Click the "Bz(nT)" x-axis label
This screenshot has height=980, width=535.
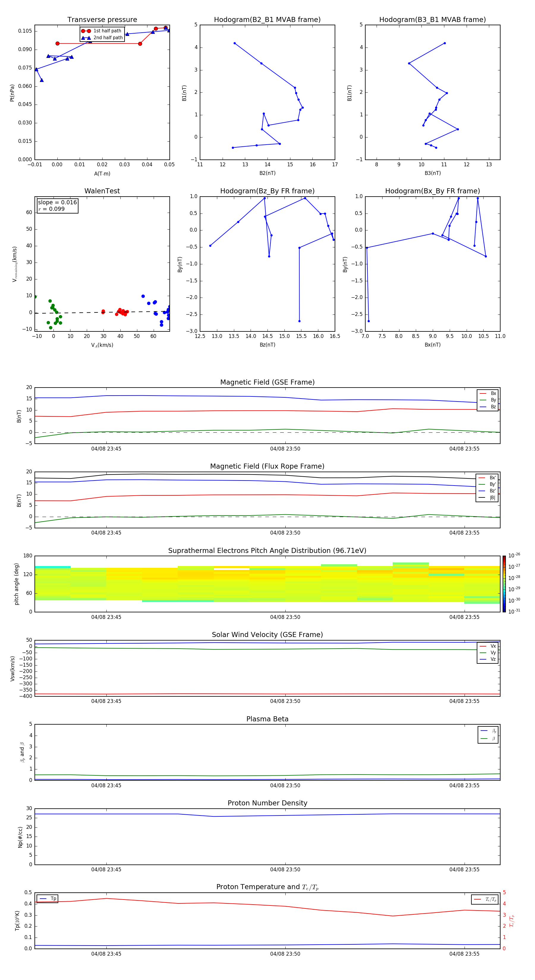(x=267, y=345)
